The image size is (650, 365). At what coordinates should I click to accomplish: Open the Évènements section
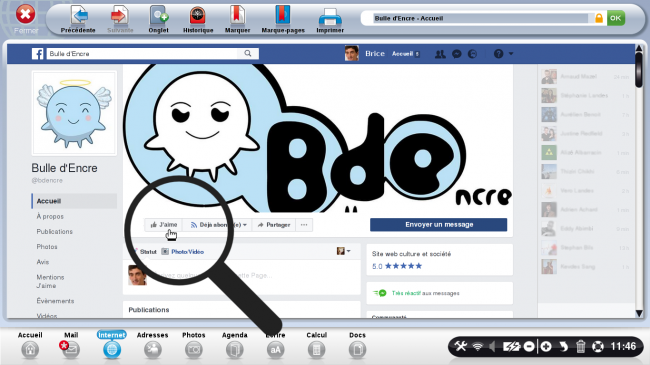(55, 301)
